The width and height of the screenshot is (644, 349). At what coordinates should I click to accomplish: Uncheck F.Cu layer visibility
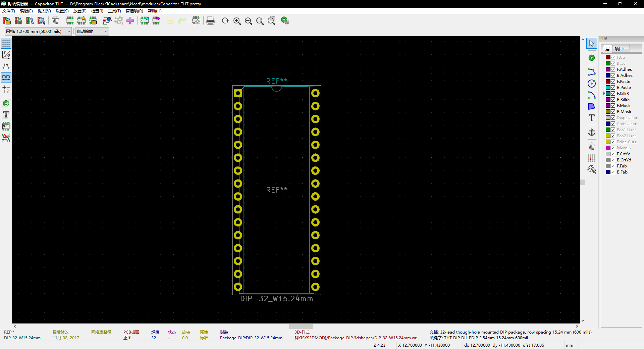pos(613,57)
